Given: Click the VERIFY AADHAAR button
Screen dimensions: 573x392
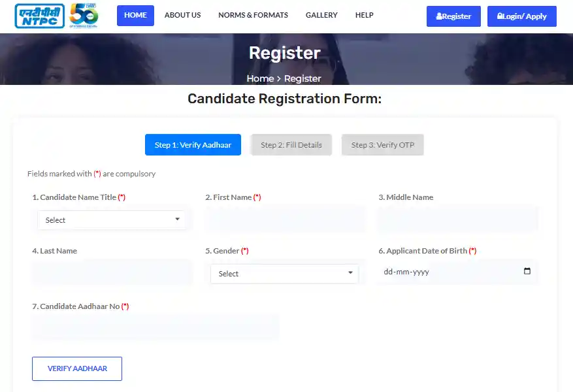Looking at the screenshot, I should click(x=76, y=368).
